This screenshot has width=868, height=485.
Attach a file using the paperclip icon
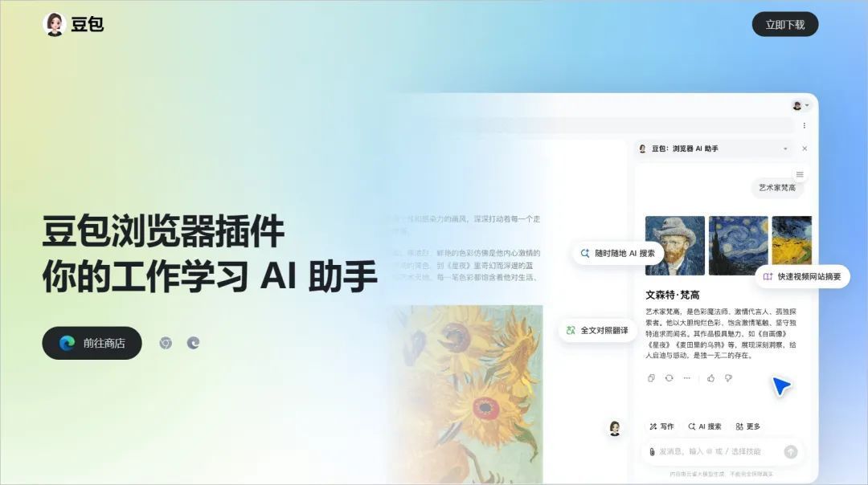click(x=652, y=452)
